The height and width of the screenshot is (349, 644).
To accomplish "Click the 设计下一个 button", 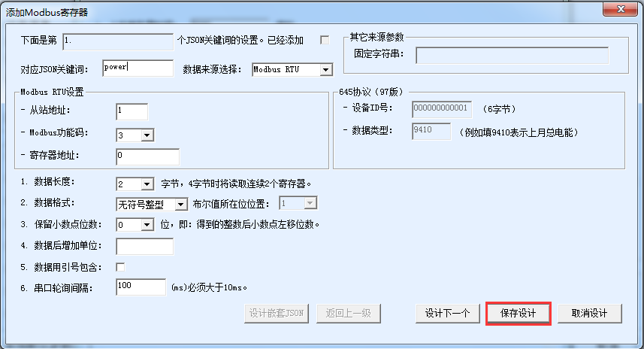I will [x=448, y=314].
